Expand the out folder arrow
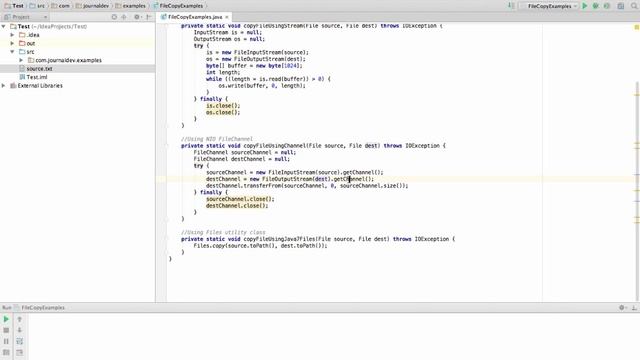Viewport: 640px width, 360px height. point(12,43)
